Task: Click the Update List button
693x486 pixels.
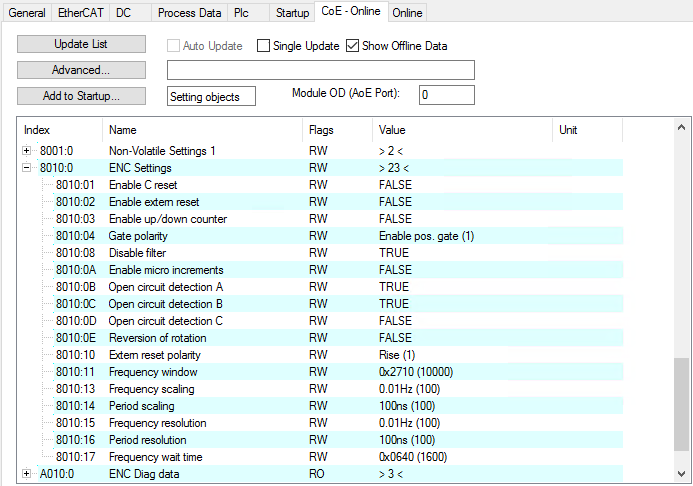Action: [81, 44]
